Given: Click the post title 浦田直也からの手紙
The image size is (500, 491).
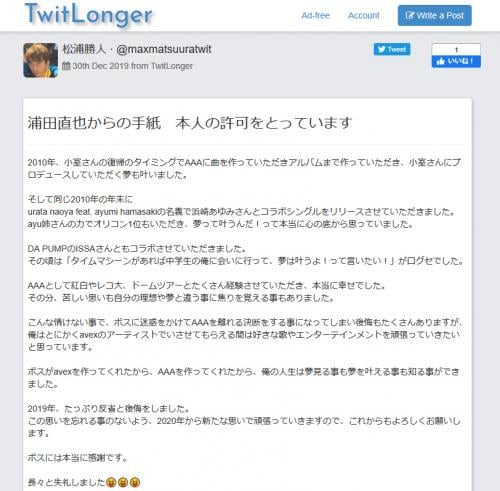Looking at the screenshot, I should (94, 123).
